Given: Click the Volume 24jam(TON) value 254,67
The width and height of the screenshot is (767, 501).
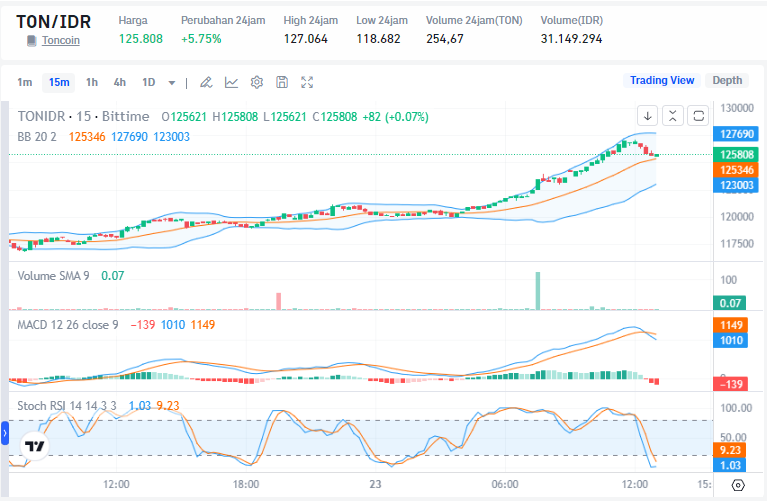Looking at the screenshot, I should [x=445, y=39].
